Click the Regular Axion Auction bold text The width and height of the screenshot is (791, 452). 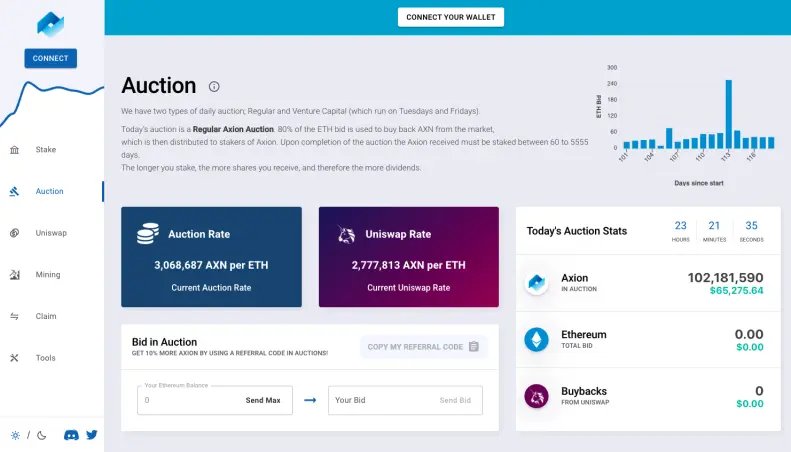tap(233, 129)
